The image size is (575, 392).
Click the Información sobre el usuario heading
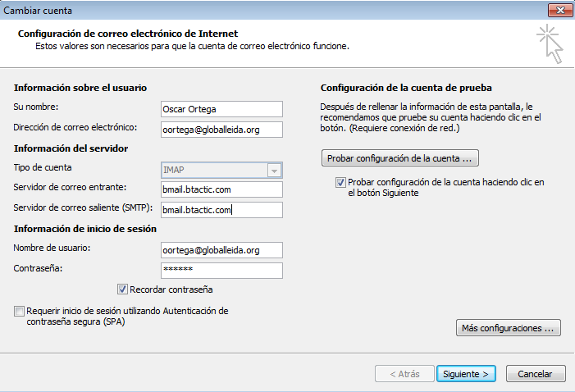(80, 88)
